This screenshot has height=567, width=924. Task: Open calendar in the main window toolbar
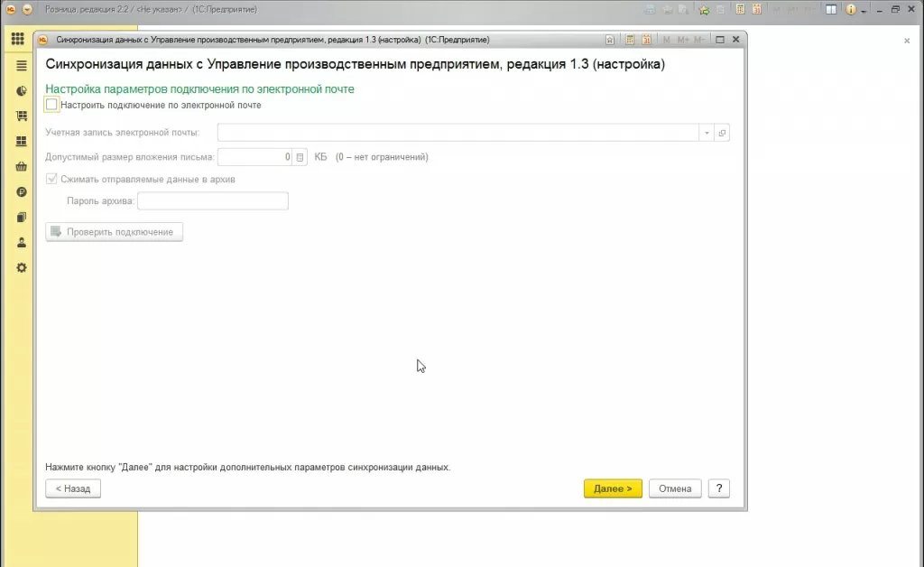click(x=757, y=9)
